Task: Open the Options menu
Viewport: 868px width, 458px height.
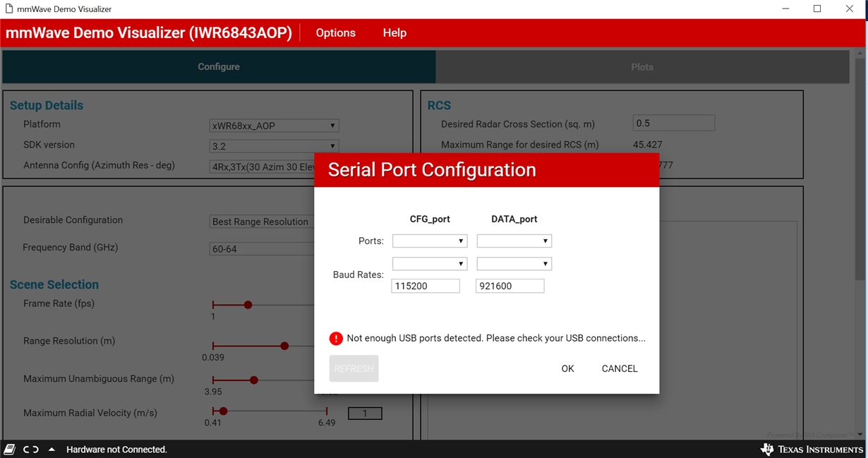Action: [x=335, y=33]
